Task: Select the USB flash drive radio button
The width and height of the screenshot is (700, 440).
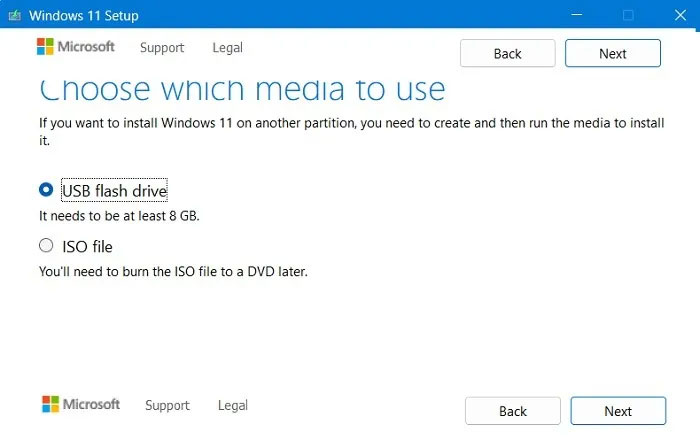Action: 45,189
